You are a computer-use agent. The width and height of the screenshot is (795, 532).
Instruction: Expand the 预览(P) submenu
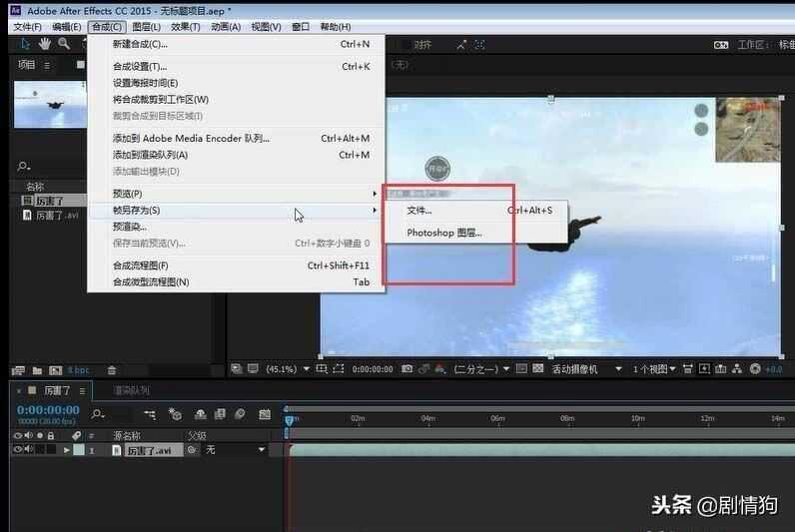pos(236,194)
